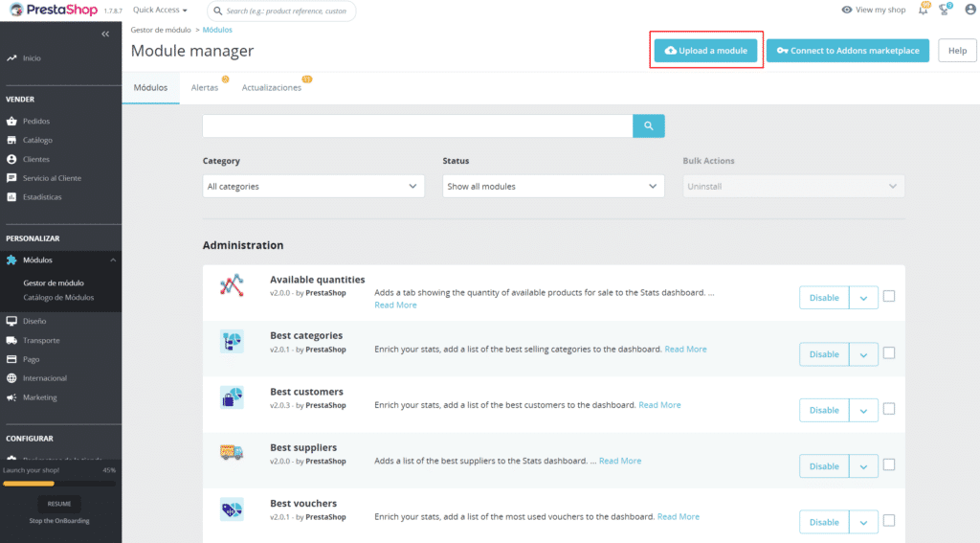Screen dimensions: 980x543
Task: Click the trophy icon in top bar
Action: tap(946, 10)
